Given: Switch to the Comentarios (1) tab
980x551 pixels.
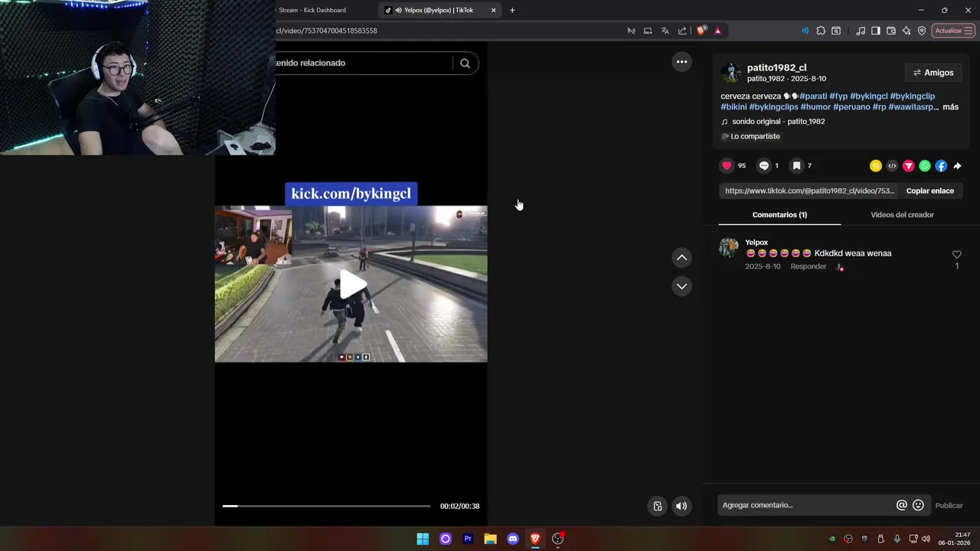Looking at the screenshot, I should pyautogui.click(x=779, y=215).
